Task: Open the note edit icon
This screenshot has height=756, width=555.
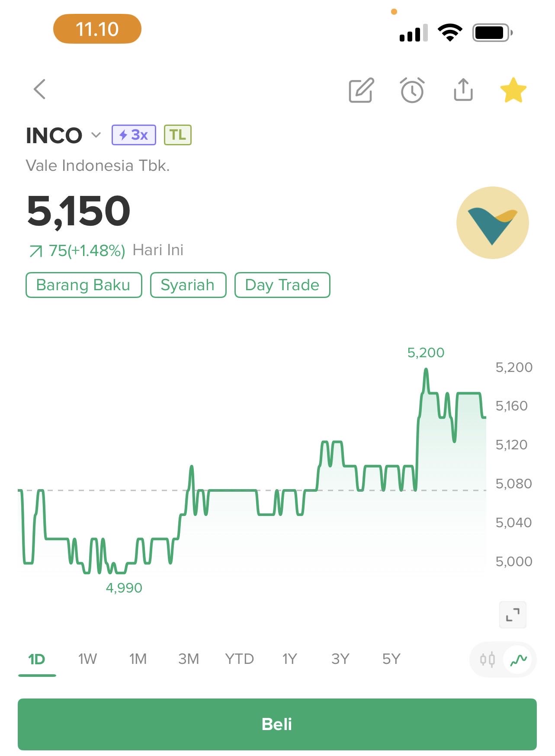Action: pyautogui.click(x=361, y=90)
